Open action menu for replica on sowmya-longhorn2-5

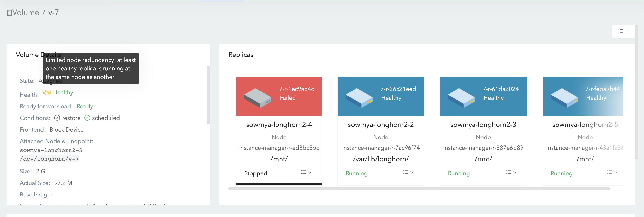click(x=612, y=172)
